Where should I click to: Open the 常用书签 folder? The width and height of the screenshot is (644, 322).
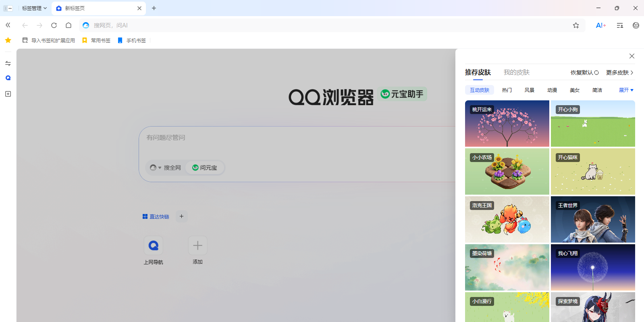pyautogui.click(x=96, y=40)
